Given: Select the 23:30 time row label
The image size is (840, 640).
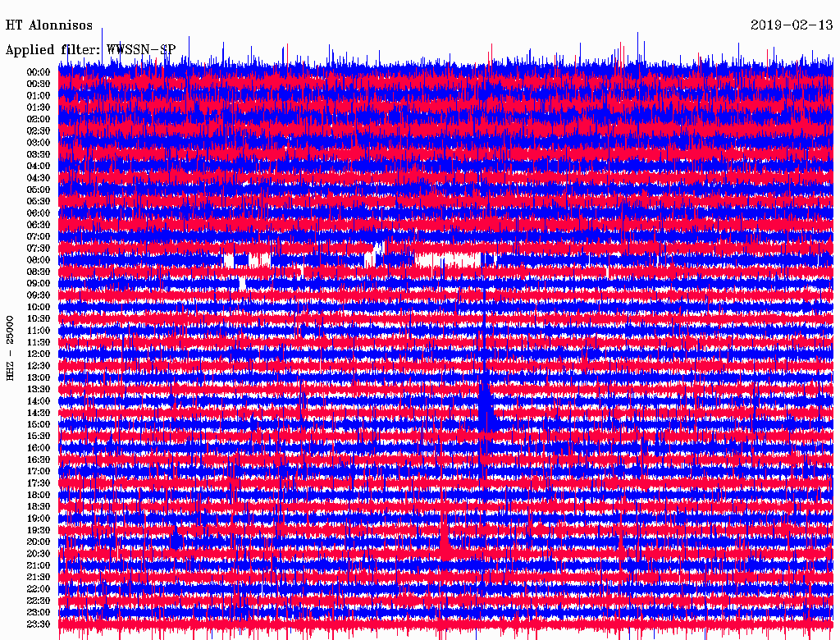Looking at the screenshot, I should point(39,624).
